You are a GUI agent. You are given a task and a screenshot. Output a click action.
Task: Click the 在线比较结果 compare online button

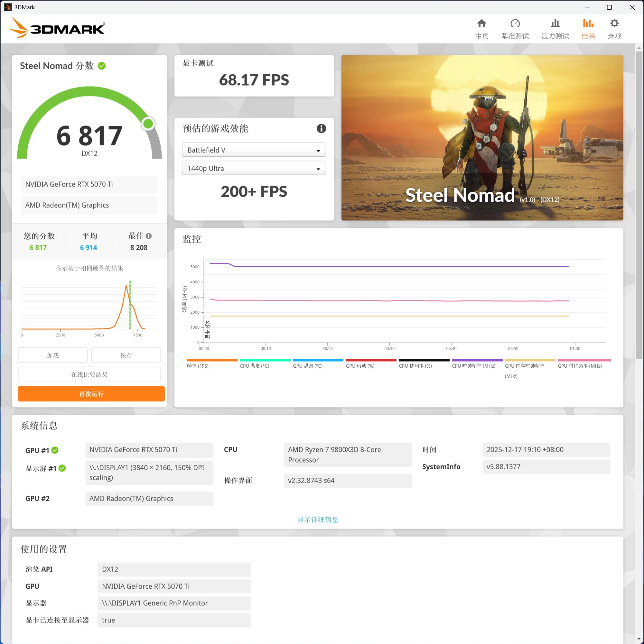coord(89,375)
